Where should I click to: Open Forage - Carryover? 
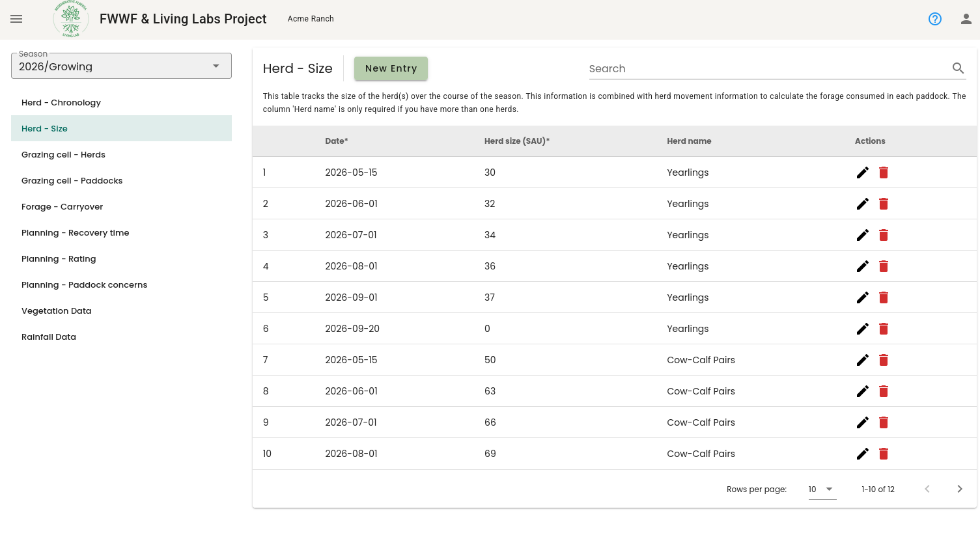tap(121, 206)
